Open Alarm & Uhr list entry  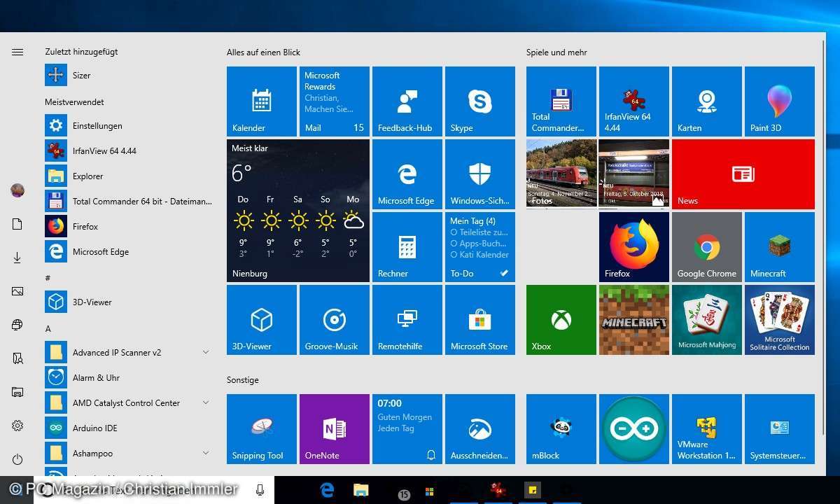(128, 377)
